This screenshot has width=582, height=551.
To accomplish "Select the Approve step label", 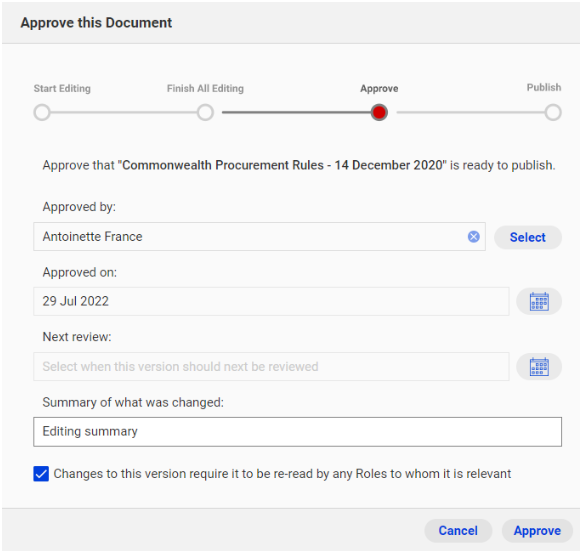I will pos(379,89).
